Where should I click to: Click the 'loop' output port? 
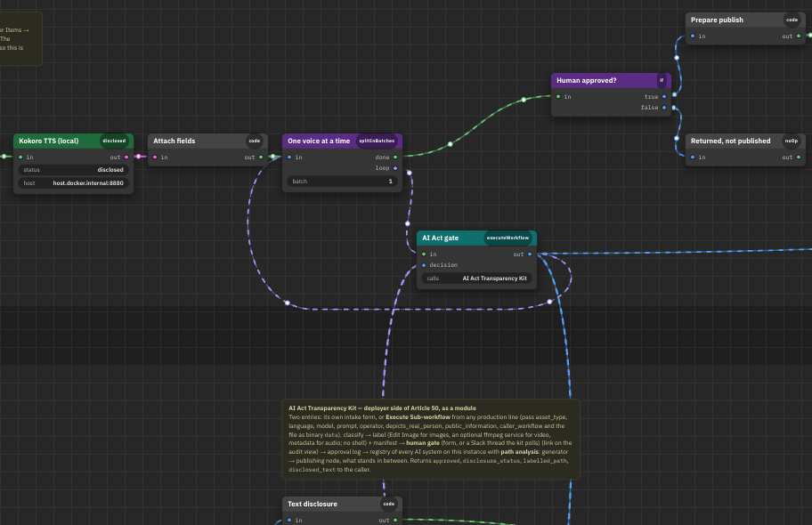point(395,168)
